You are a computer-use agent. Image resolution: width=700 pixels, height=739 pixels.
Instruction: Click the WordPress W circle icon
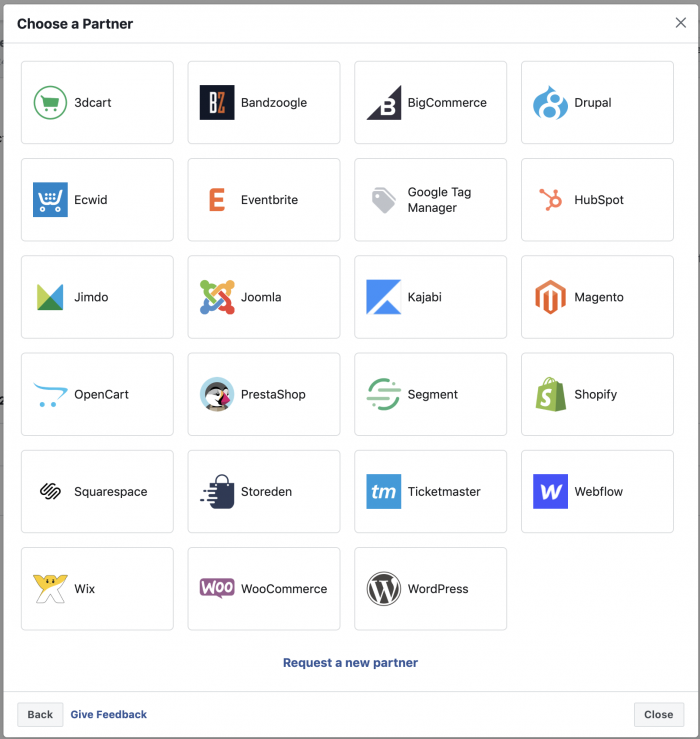(x=384, y=589)
